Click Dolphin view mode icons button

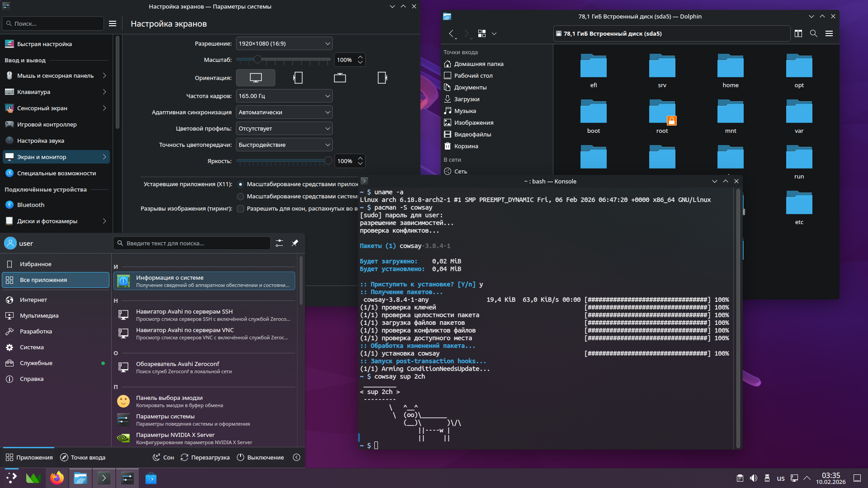click(x=482, y=33)
